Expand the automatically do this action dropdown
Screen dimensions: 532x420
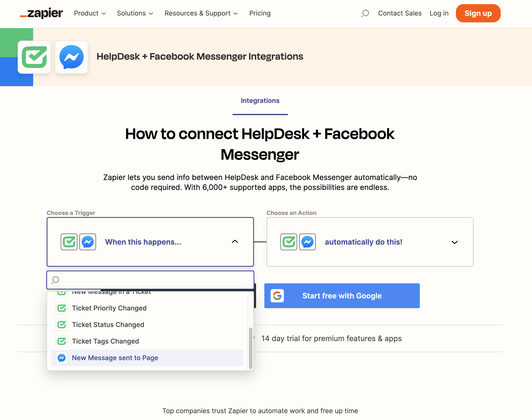pos(455,241)
